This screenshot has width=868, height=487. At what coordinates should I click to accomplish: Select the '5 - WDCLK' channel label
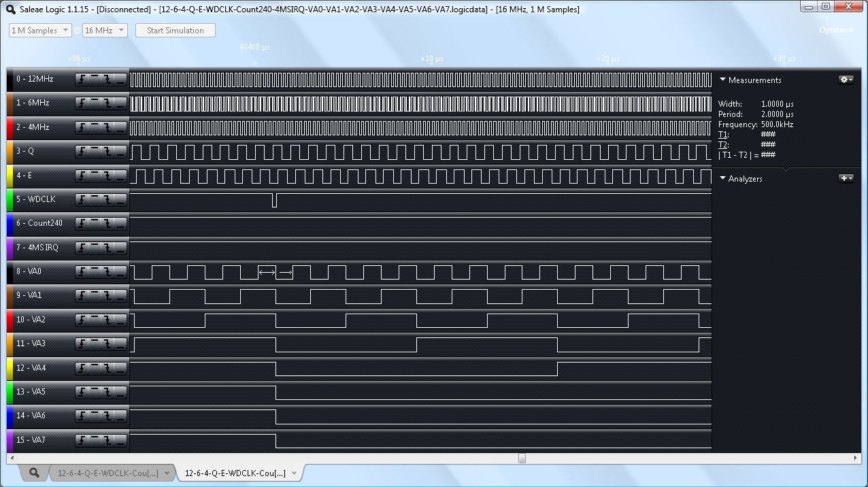point(36,199)
